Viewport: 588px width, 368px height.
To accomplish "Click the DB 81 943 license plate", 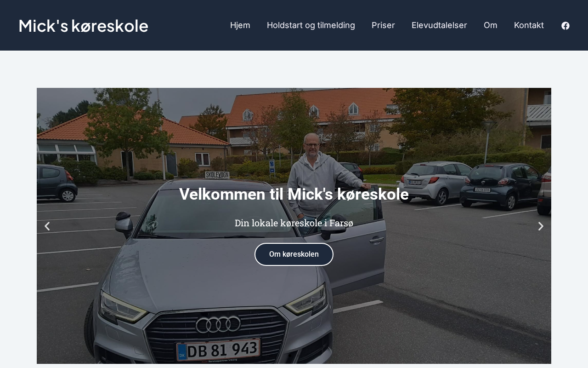I will tap(219, 351).
